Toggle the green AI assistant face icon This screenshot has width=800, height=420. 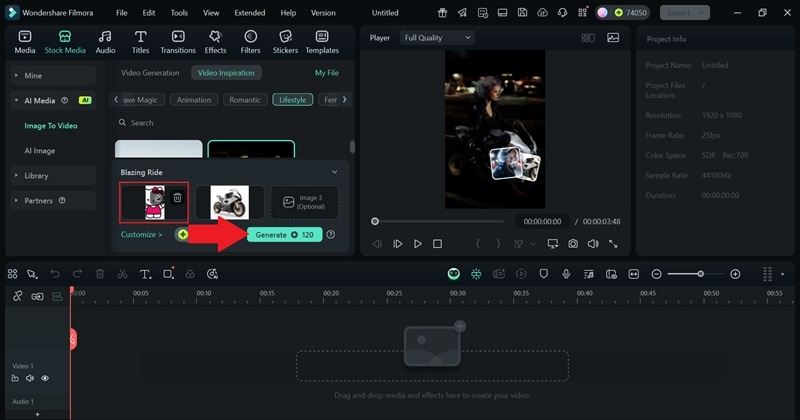pyautogui.click(x=454, y=274)
